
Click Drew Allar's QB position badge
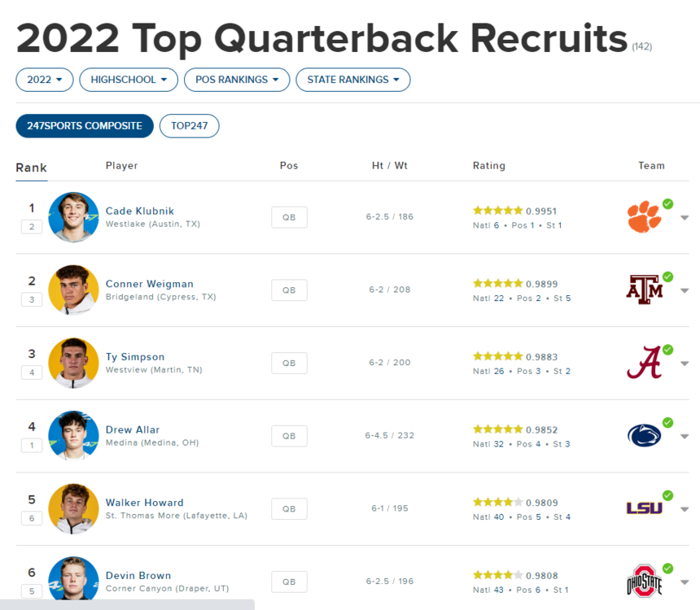(289, 436)
